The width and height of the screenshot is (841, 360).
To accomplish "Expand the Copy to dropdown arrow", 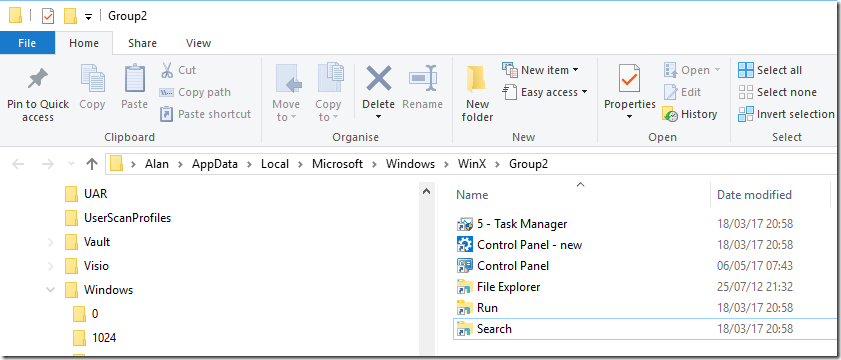I will 335,117.
